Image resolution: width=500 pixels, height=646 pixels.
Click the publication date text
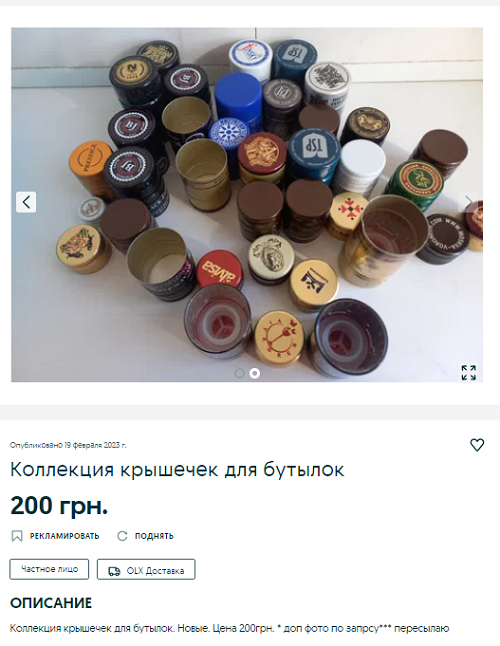click(x=68, y=445)
